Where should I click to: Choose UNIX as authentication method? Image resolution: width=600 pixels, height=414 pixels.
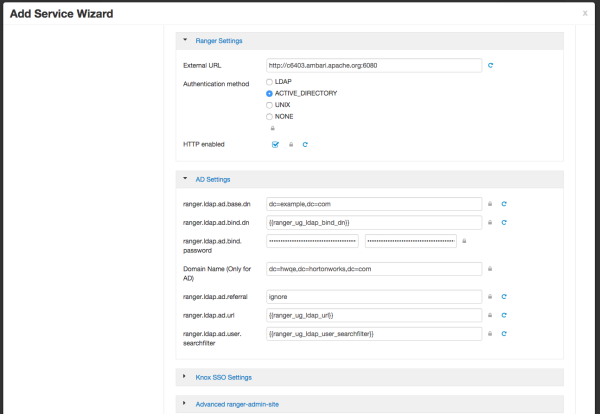[x=270, y=104]
